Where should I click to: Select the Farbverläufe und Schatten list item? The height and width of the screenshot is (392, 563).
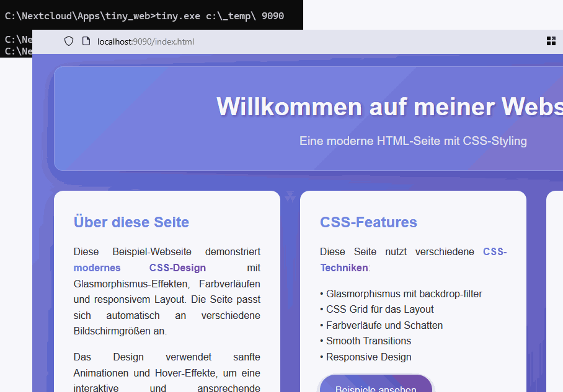pos(381,325)
